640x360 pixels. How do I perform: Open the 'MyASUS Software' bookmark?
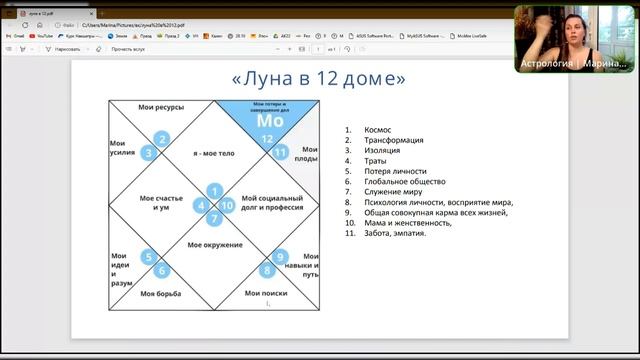pos(422,36)
